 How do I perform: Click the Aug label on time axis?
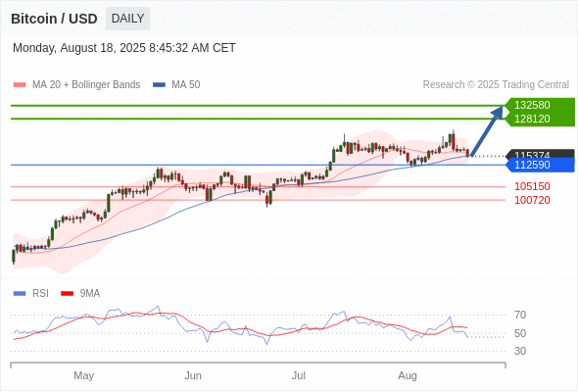pos(408,375)
